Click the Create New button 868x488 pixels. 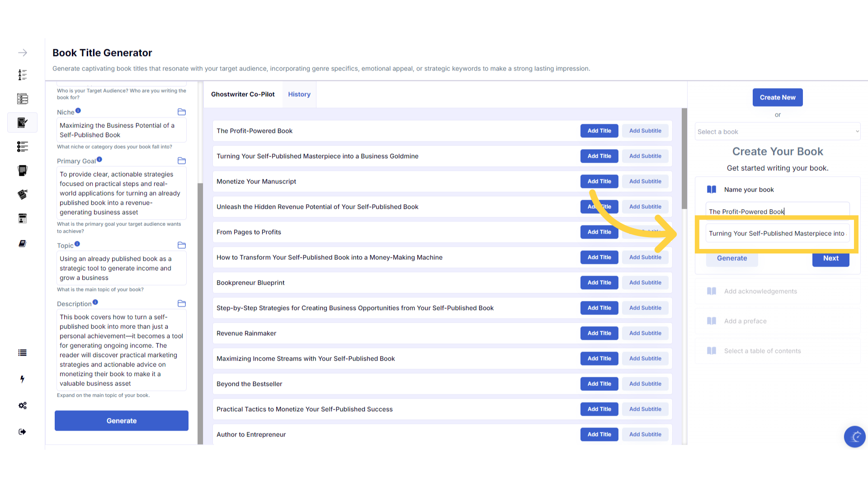[x=778, y=98]
